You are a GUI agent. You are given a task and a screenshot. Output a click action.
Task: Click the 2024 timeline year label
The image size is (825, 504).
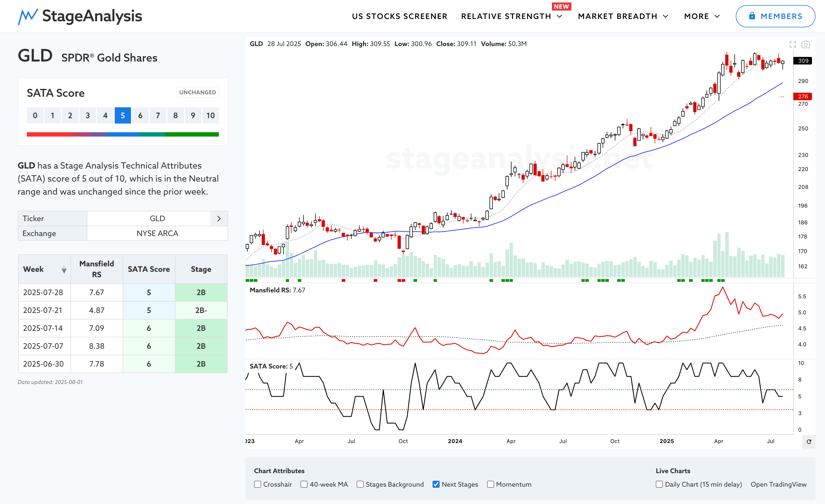[455, 441]
